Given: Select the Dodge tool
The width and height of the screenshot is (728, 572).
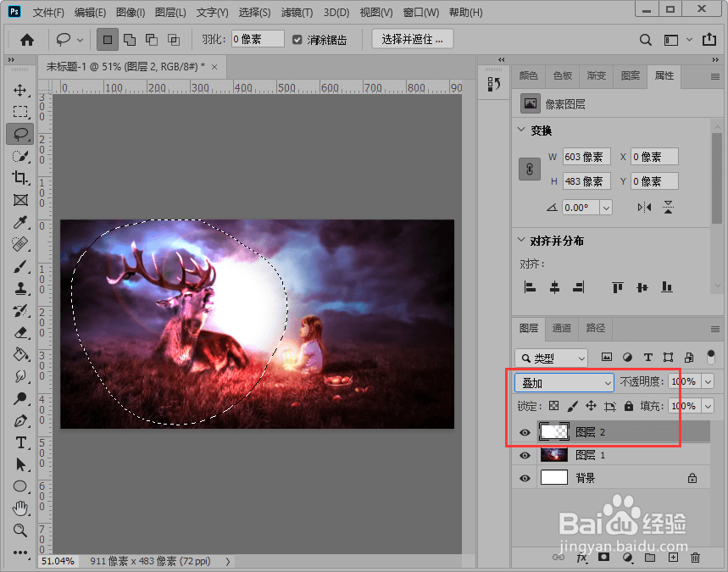Looking at the screenshot, I should tap(20, 398).
